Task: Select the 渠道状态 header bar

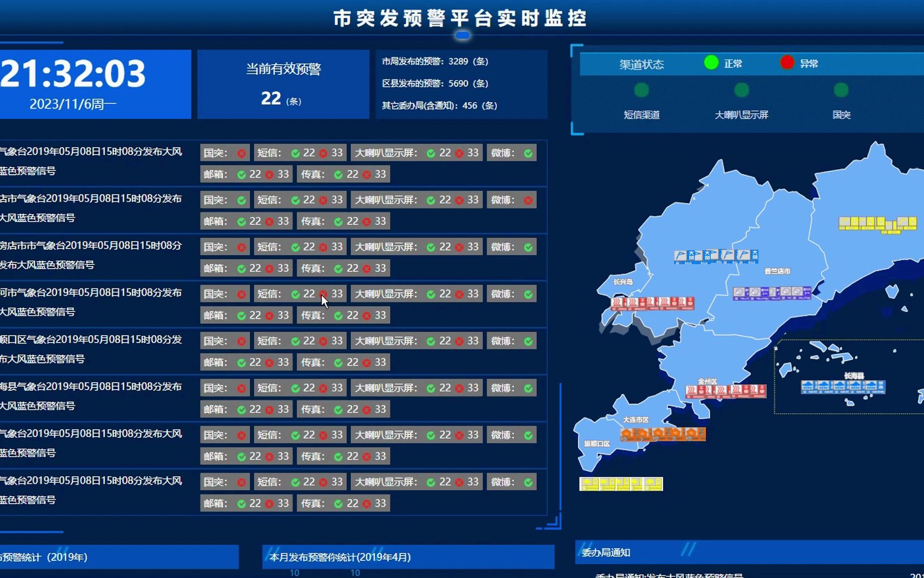Action: pyautogui.click(x=641, y=63)
